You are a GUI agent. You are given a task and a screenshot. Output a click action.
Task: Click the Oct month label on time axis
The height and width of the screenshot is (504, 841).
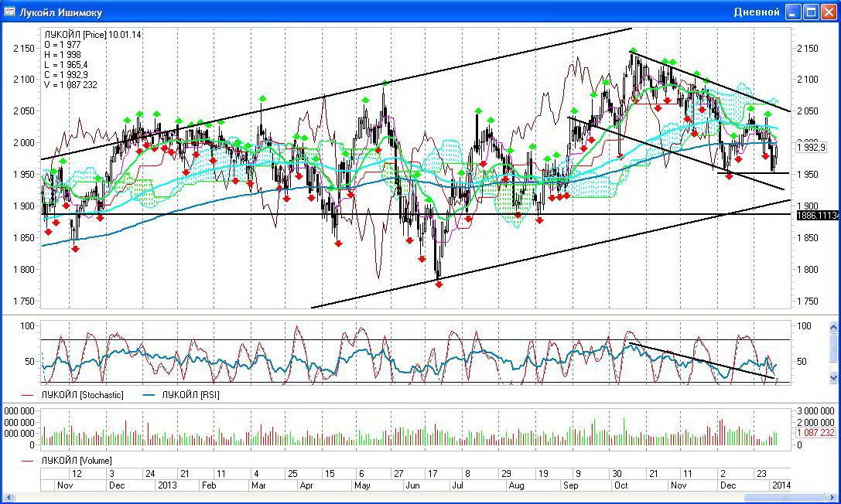coord(621,485)
